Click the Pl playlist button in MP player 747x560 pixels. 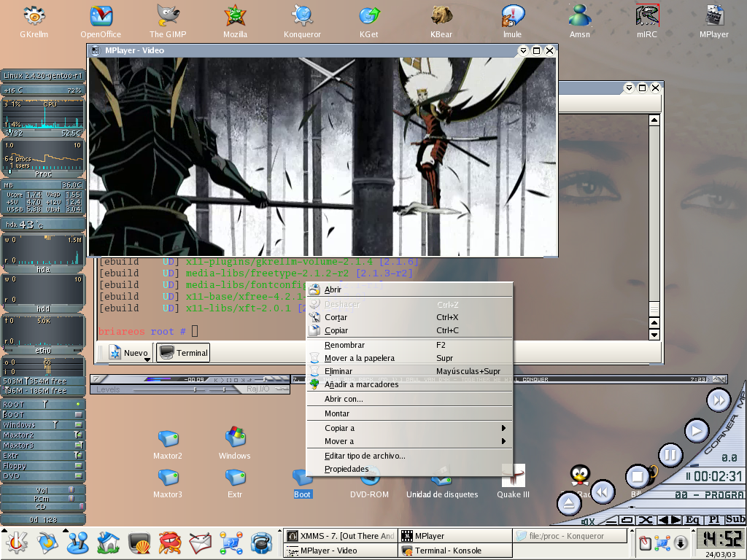click(x=714, y=519)
